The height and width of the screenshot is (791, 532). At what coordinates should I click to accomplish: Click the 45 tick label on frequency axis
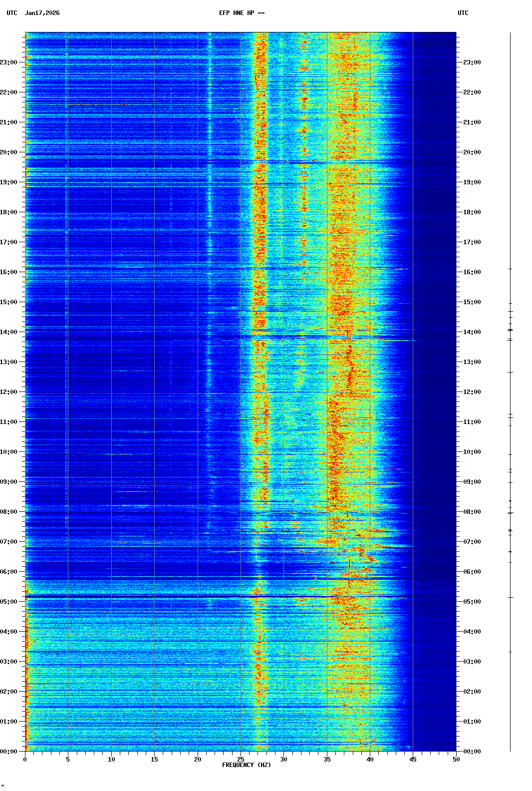click(x=413, y=760)
